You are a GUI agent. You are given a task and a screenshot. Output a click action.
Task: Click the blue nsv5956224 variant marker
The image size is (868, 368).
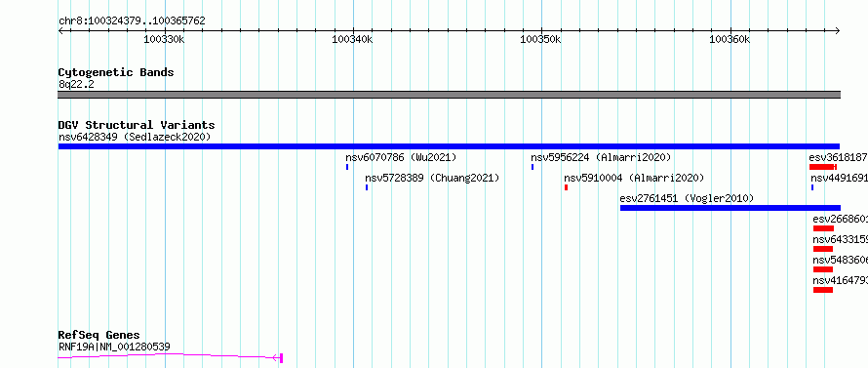pos(533,167)
